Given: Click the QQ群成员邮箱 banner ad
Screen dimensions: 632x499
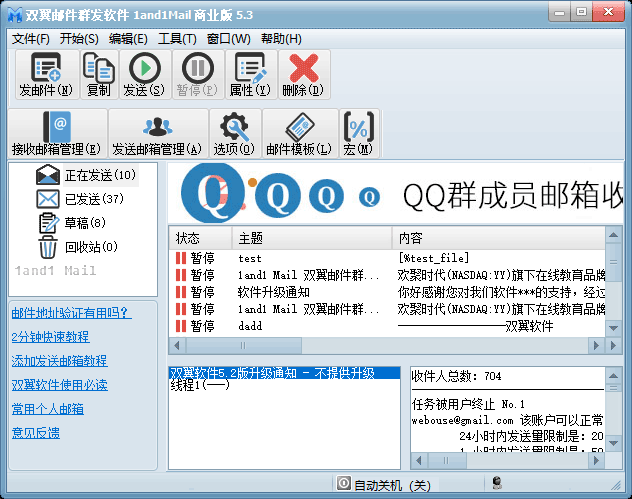Looking at the screenshot, I should click(395, 193).
